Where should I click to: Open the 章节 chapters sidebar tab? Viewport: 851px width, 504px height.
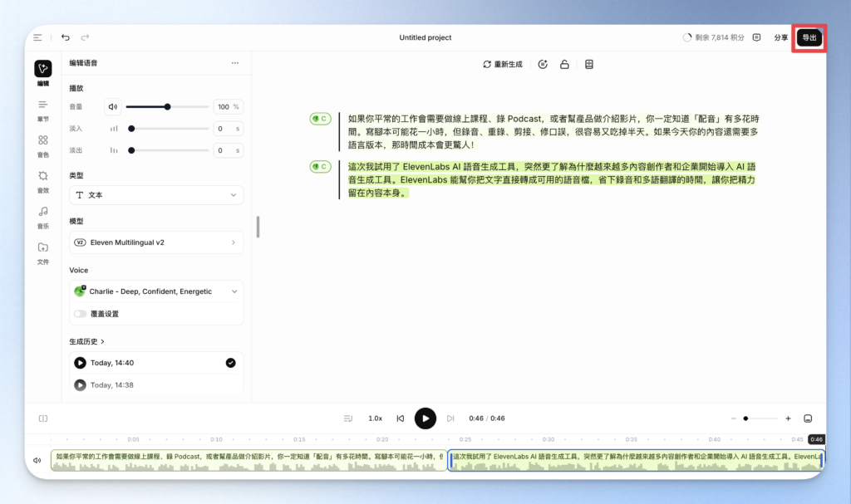[x=43, y=110]
